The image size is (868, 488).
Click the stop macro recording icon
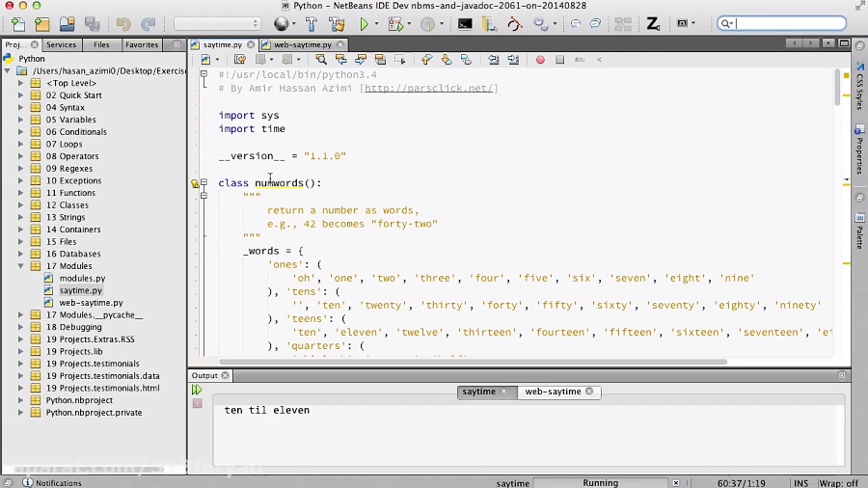[x=559, y=60]
